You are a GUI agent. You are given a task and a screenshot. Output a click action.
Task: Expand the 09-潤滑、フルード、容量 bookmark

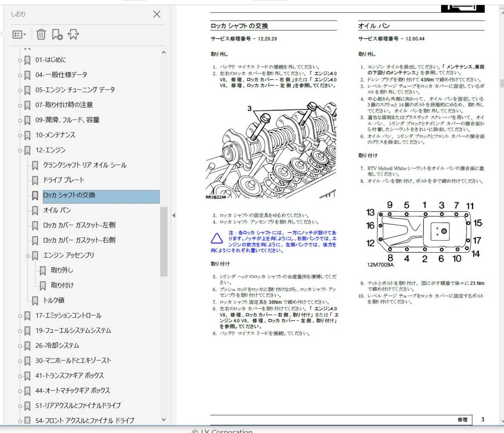[19, 120]
